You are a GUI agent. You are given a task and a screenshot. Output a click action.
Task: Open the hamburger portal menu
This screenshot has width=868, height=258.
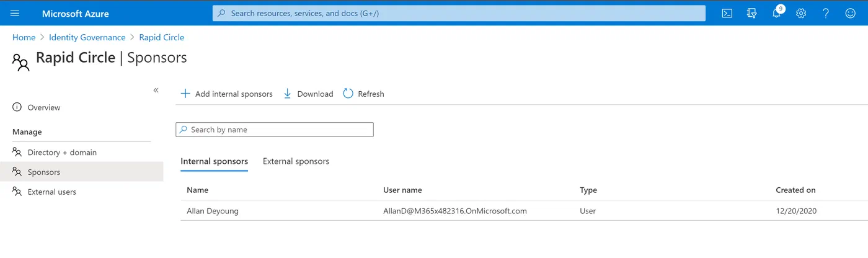coord(15,13)
